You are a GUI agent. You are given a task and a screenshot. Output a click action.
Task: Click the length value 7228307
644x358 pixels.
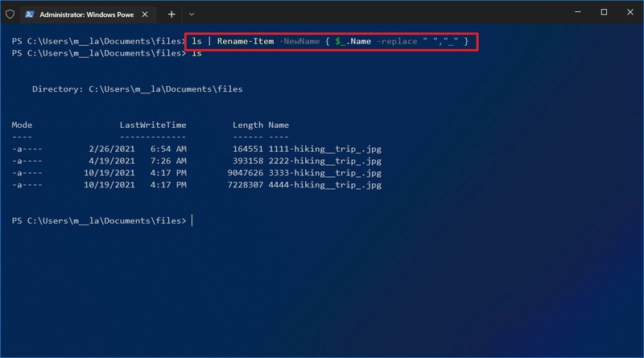coord(246,185)
